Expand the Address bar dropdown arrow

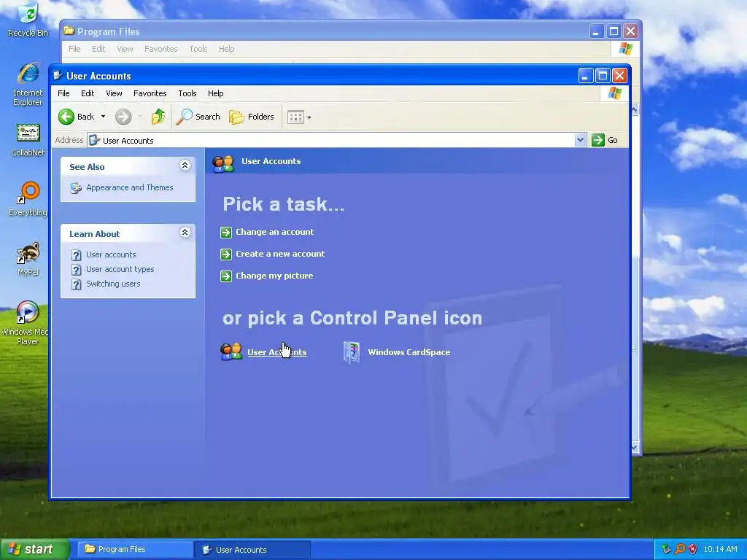click(x=580, y=140)
